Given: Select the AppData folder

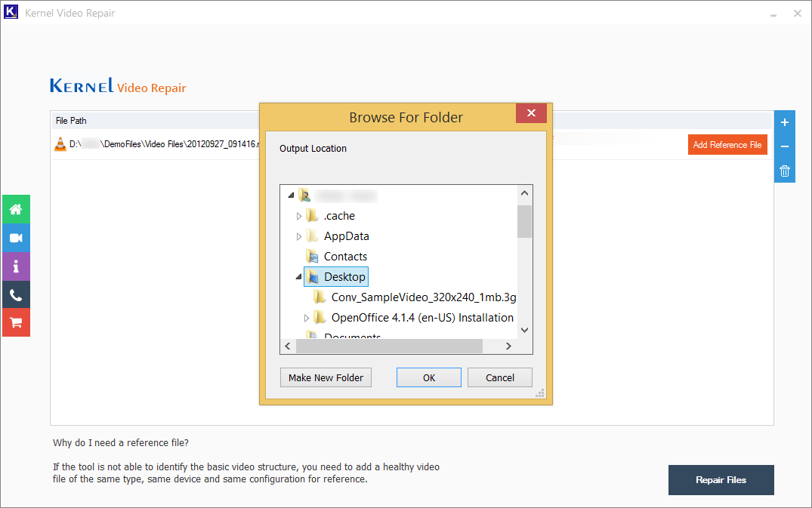Looking at the screenshot, I should point(347,236).
